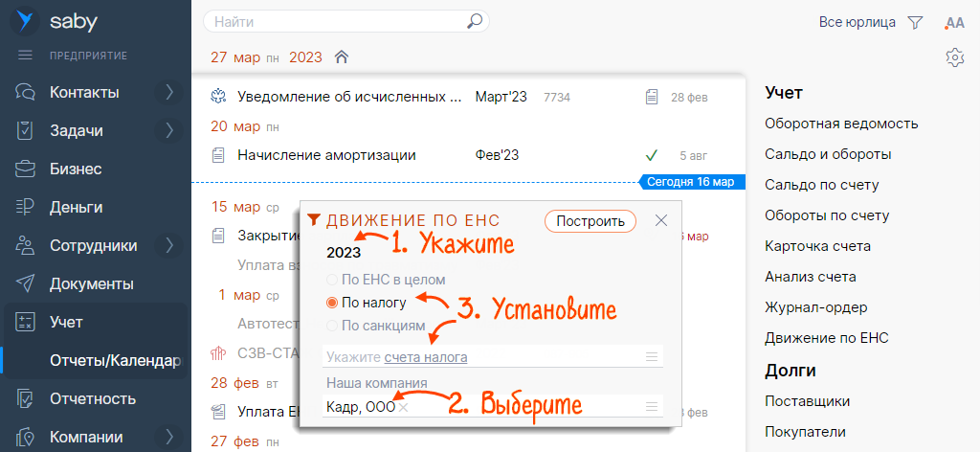Open Журнал-ордер report
Viewport: 980px width, 452px height.
(815, 307)
